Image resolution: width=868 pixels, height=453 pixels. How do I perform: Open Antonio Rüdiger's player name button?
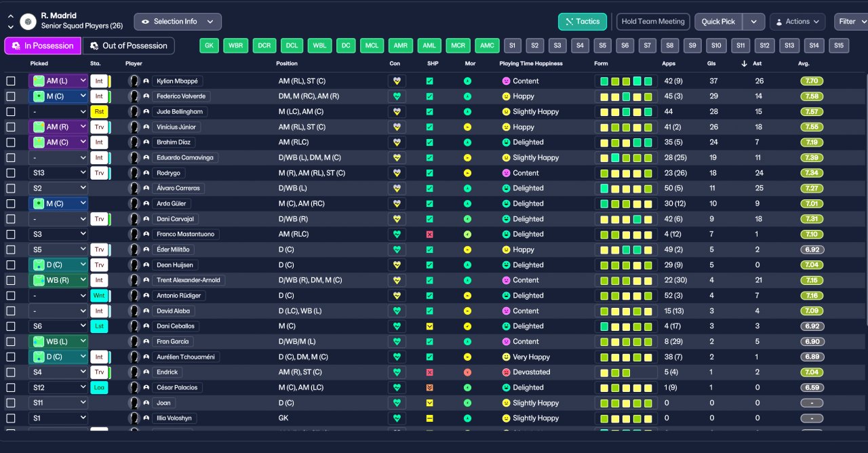coord(179,296)
